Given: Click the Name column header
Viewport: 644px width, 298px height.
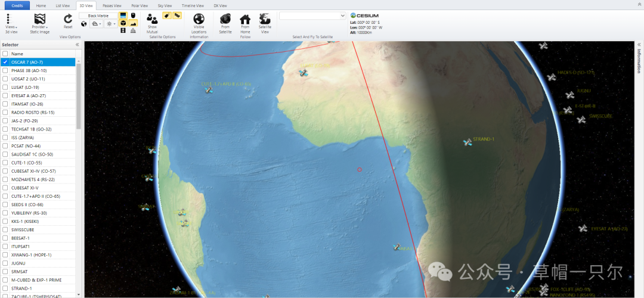Looking at the screenshot, I should click(x=42, y=54).
